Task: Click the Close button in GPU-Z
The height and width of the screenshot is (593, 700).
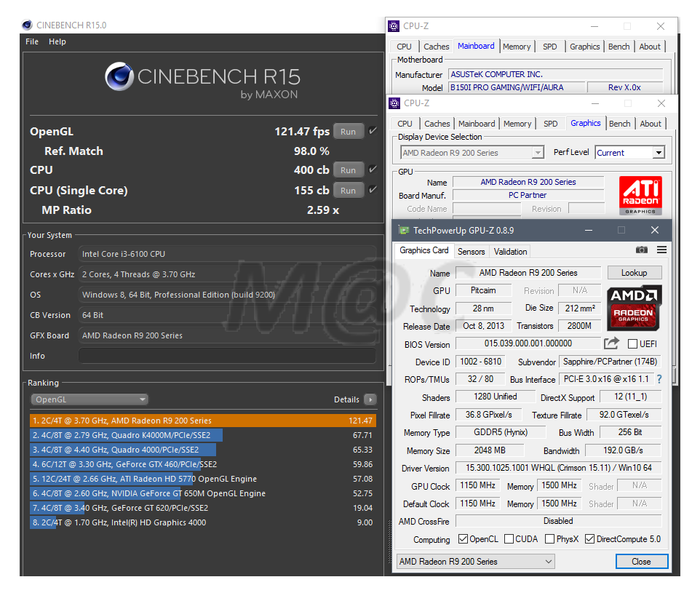Action: (x=642, y=561)
